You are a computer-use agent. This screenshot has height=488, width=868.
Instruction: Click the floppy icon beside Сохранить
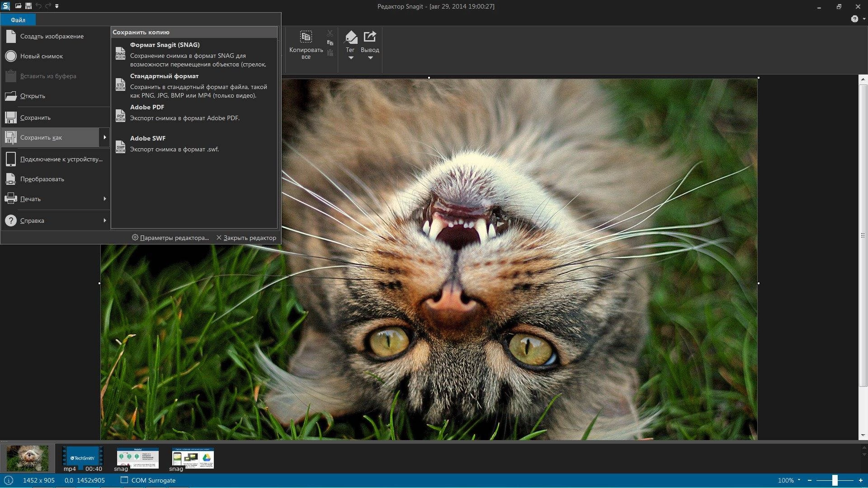11,117
